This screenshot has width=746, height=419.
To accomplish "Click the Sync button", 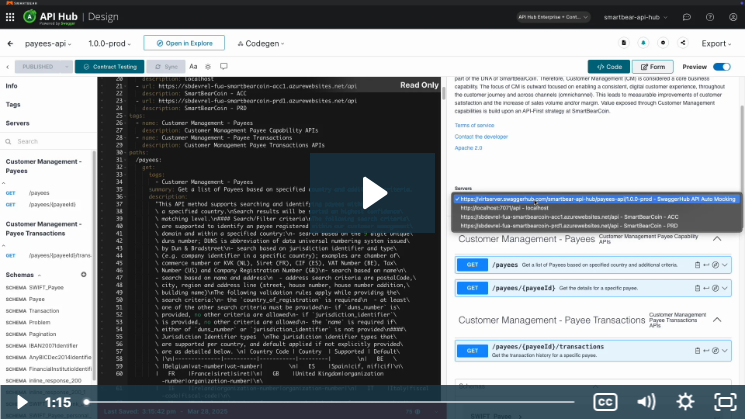I will [166, 67].
